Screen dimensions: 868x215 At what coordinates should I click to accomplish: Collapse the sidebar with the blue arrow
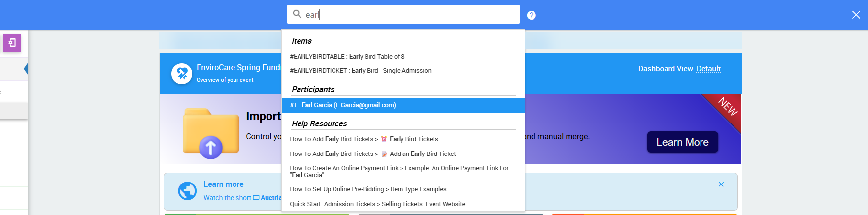[26, 69]
